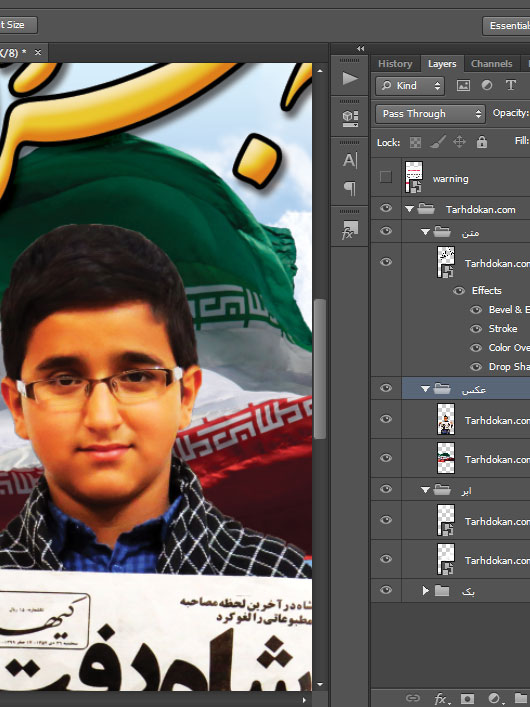Hide the boy photo layer in عکس

coord(386,419)
